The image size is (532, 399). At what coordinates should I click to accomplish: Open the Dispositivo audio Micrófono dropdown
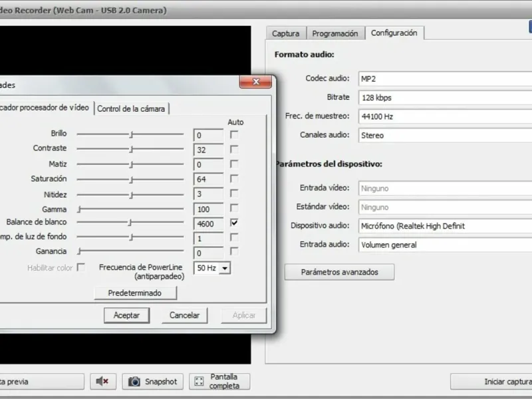pos(445,226)
